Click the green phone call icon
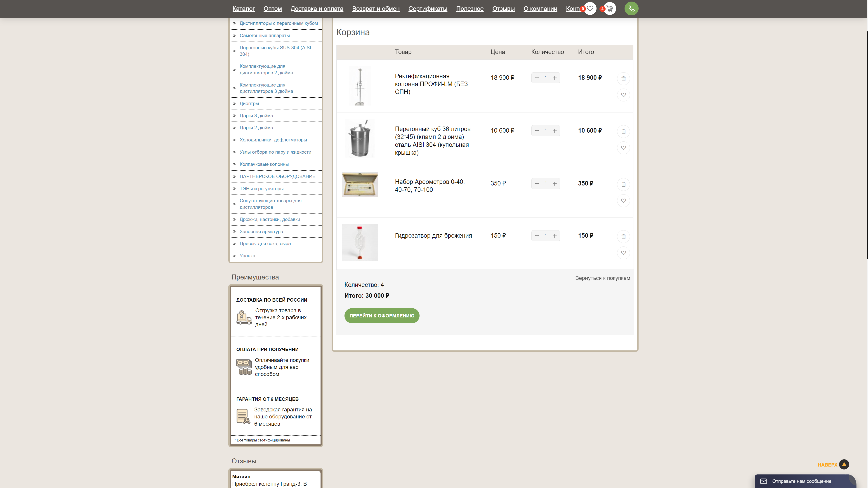The height and width of the screenshot is (488, 868). coord(631,8)
